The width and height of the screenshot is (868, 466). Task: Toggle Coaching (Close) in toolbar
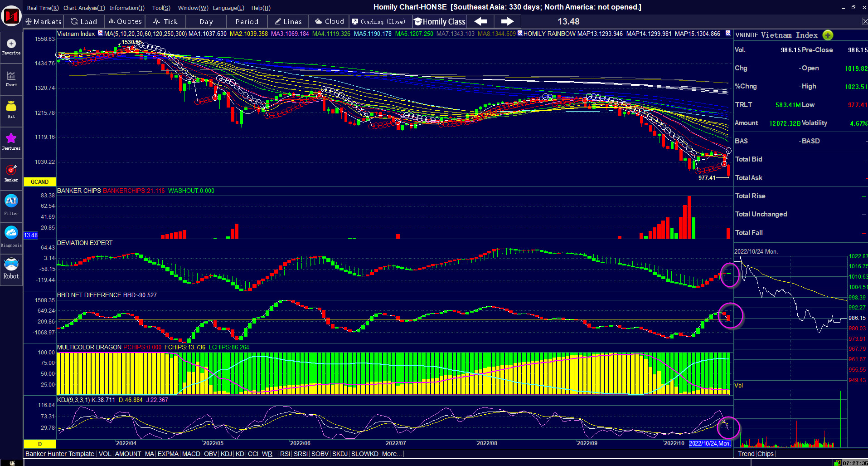click(x=378, y=21)
